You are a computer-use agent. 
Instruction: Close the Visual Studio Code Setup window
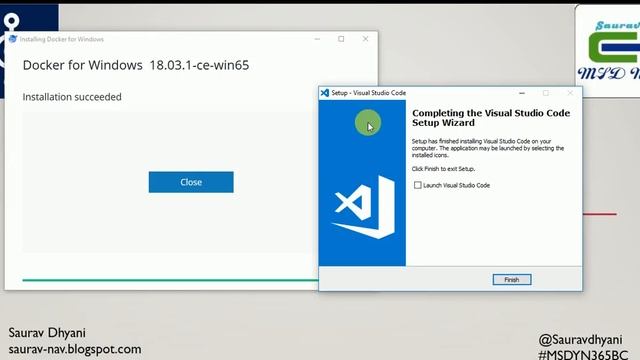coord(570,93)
